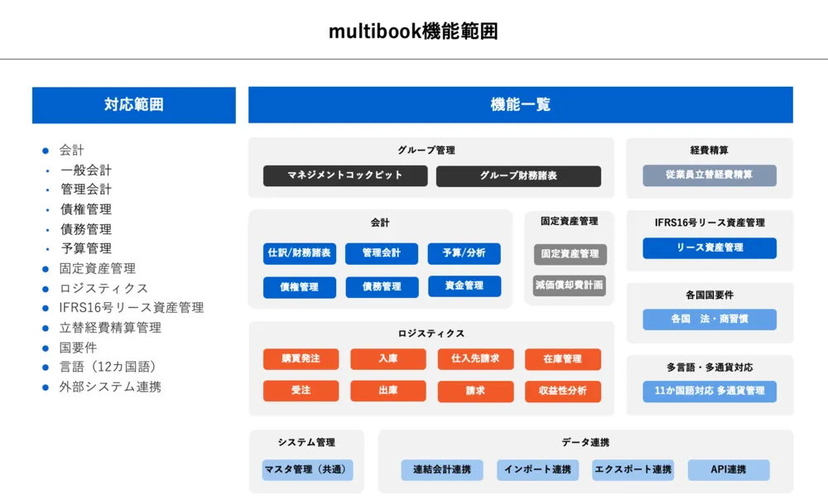Viewport: 828px width, 504px height.
Task: Click the 在庫管理 box
Action: [562, 359]
